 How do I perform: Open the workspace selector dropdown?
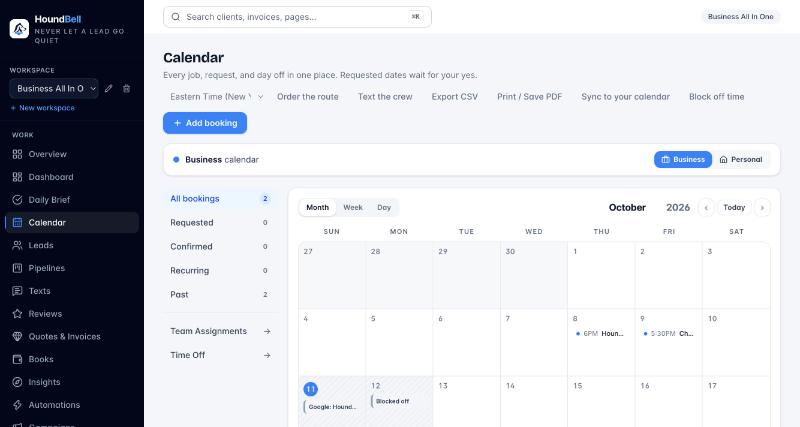(x=54, y=88)
